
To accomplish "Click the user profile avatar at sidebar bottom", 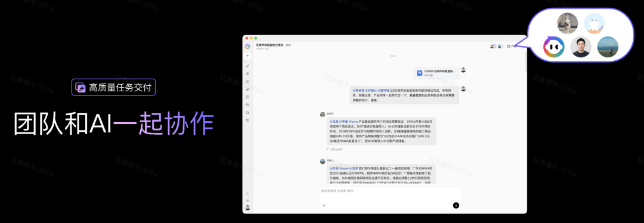I will pos(247,208).
